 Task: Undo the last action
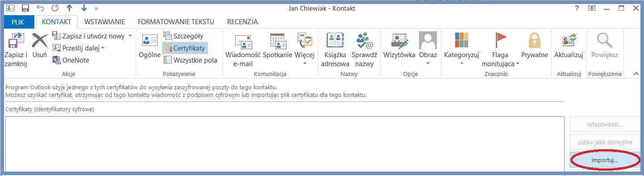[x=40, y=8]
